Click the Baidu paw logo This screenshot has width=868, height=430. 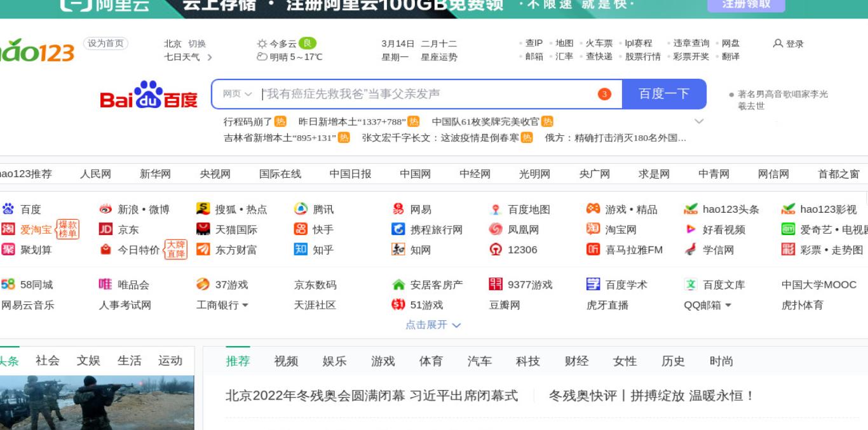149,95
